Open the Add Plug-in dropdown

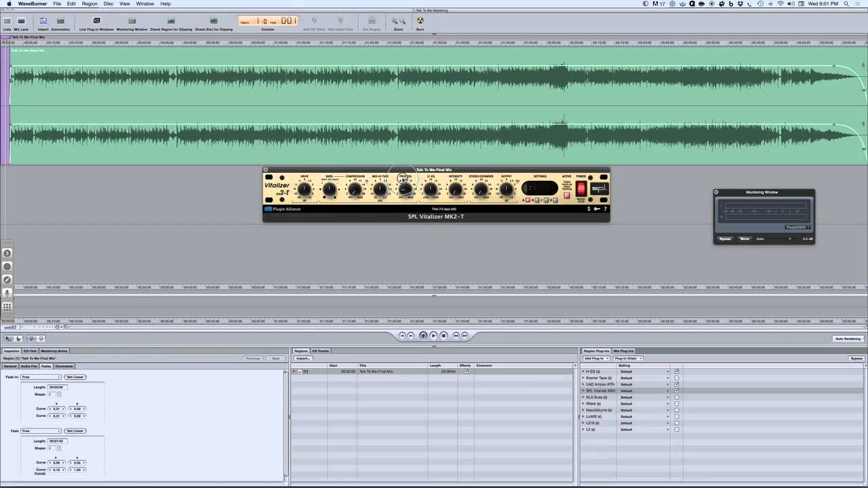tap(597, 359)
